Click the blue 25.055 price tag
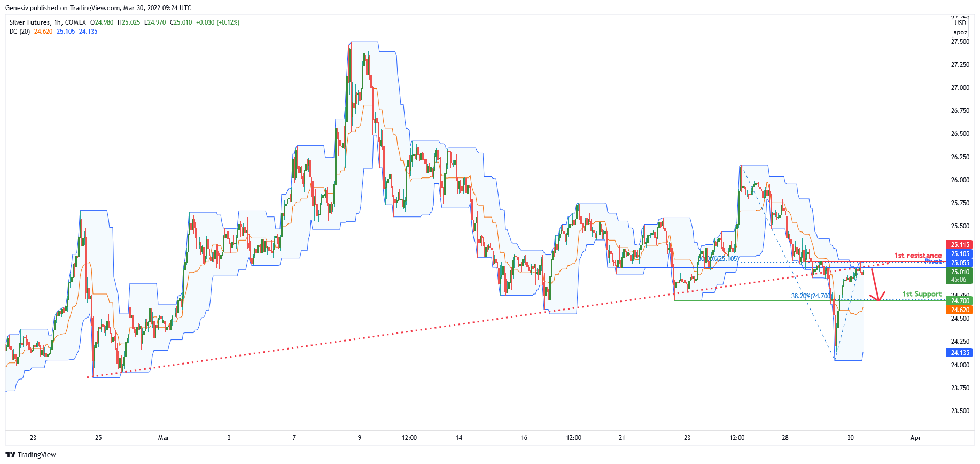Viewport: 980px width, 464px height. point(960,262)
